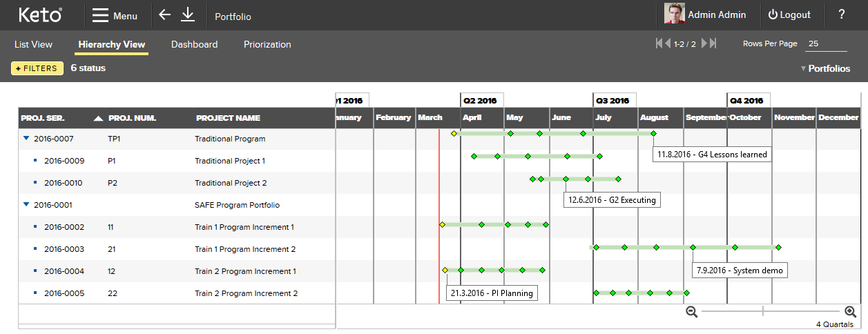Log out using the Logout button

pos(789,14)
